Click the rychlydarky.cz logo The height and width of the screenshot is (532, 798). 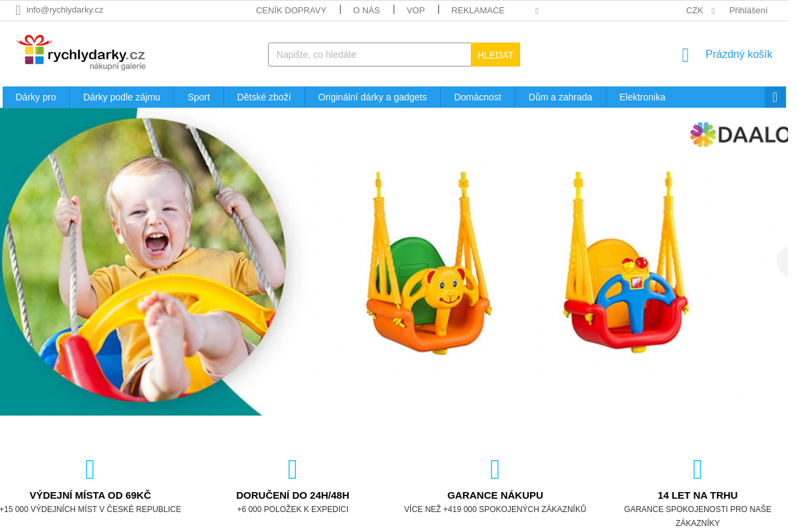click(80, 53)
